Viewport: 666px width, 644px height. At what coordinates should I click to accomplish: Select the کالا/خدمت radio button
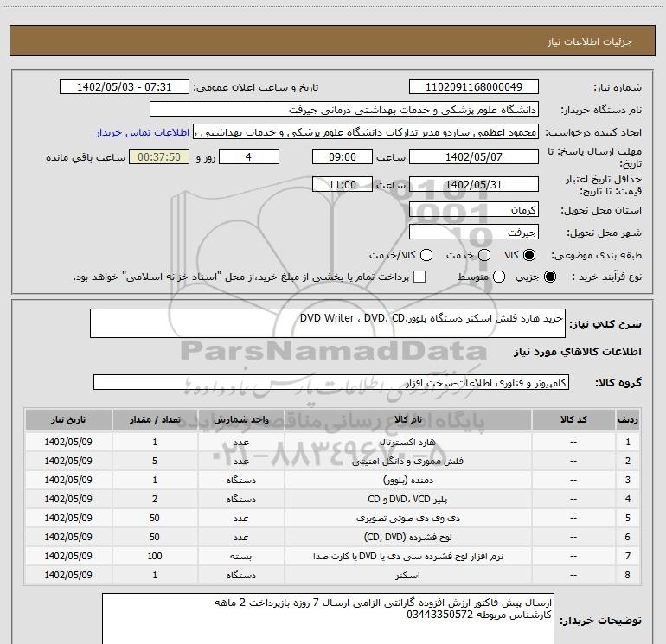426,255
